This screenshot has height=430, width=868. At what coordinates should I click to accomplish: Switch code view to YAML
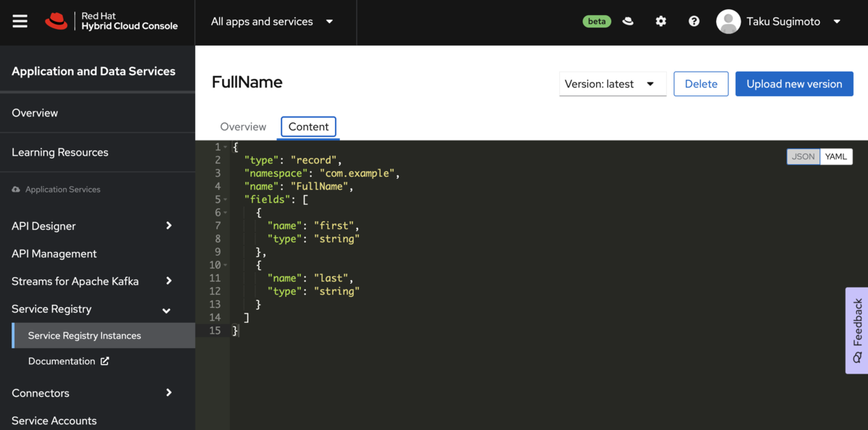tap(836, 156)
